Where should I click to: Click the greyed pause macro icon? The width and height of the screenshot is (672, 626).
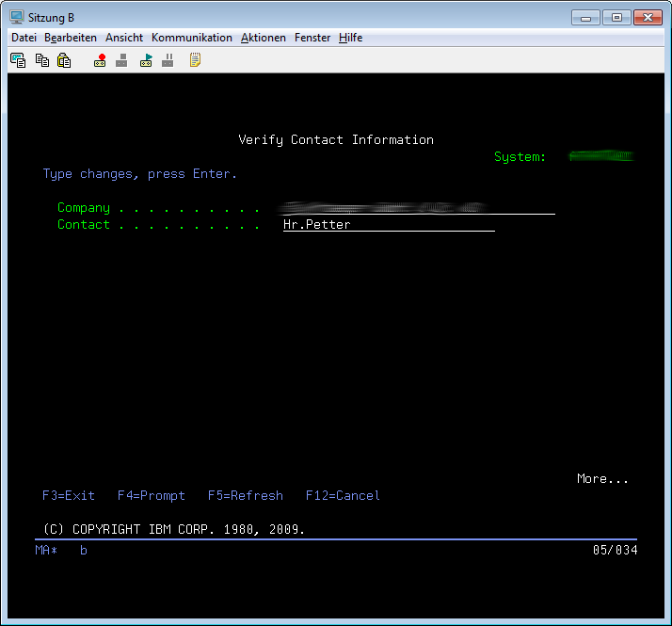tap(168, 60)
